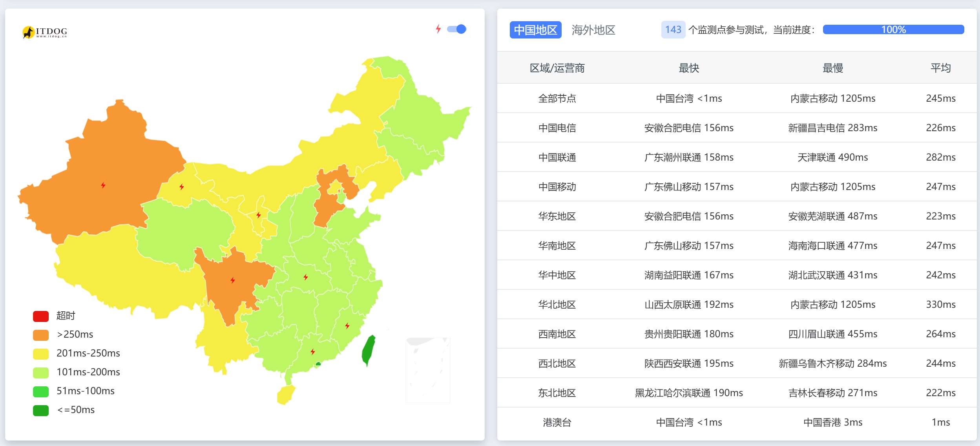
Task: Click the 湖北武汉联通 431ms cell
Action: tap(833, 275)
